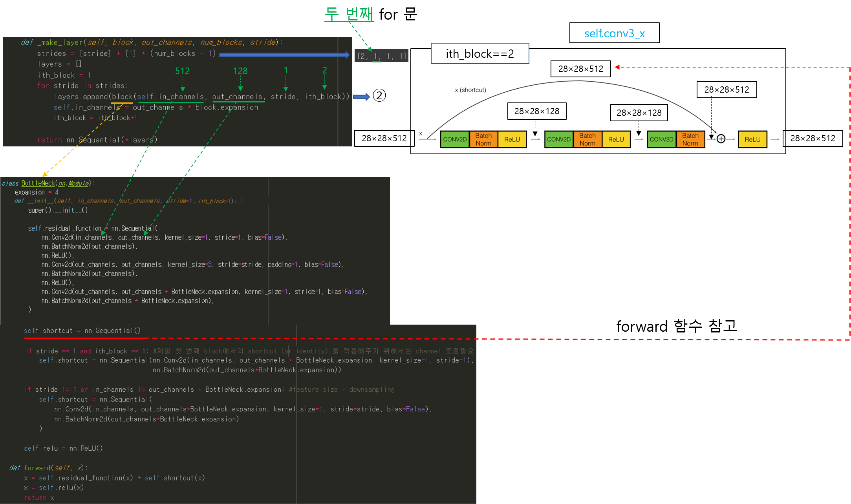Click the blue arrow after ith_block))
Screen dimensions: 851x504
361,97
